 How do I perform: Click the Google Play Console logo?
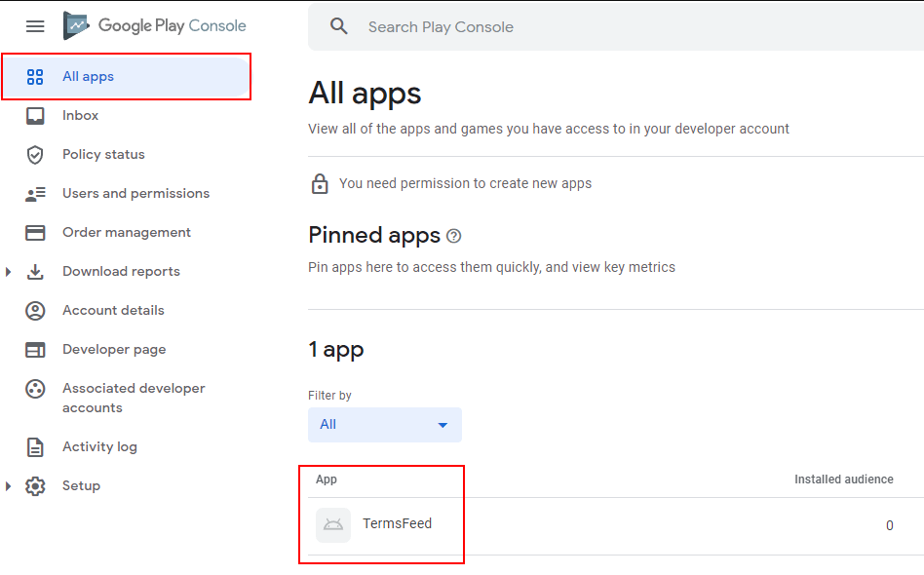(x=154, y=26)
